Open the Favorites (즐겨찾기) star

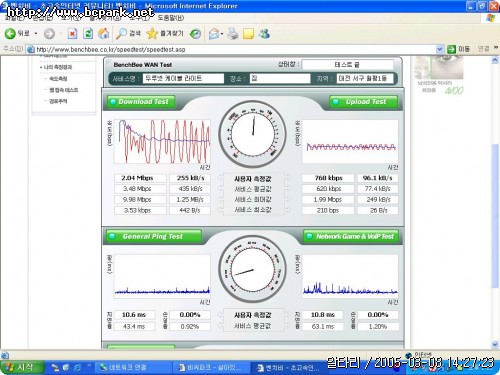point(165,33)
